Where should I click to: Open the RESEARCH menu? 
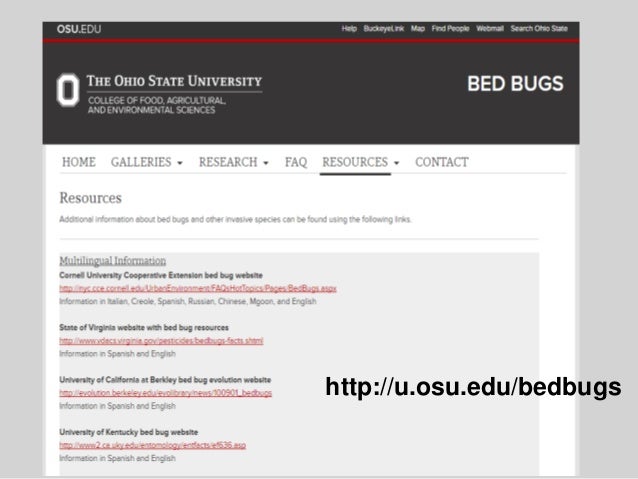228,162
